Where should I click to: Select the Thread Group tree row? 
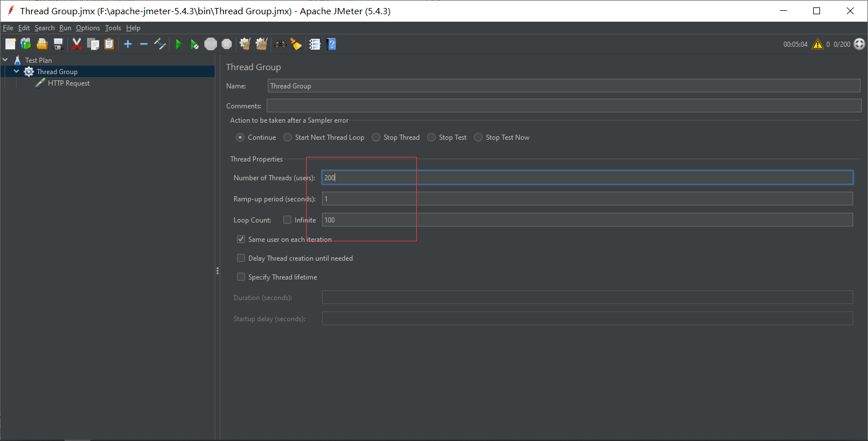[107, 71]
